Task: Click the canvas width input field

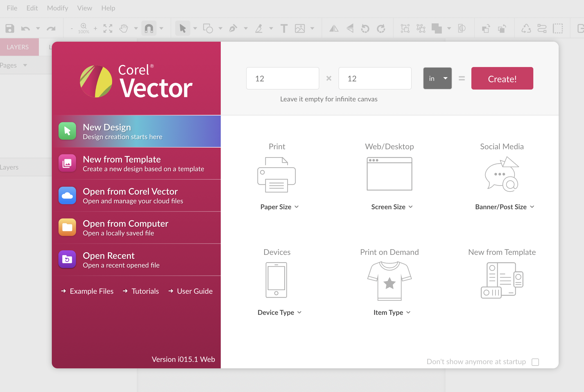Action: point(282,79)
